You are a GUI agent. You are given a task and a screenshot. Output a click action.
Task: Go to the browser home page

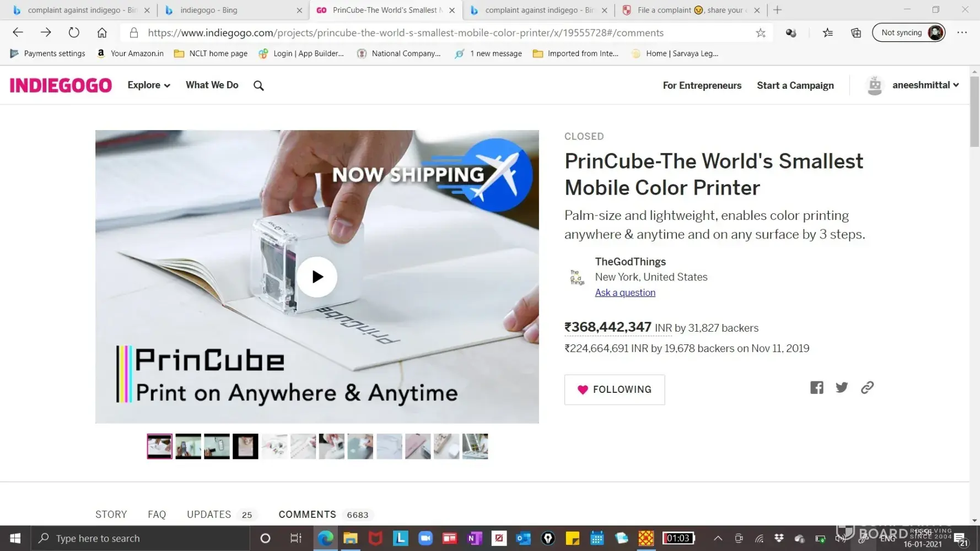click(x=102, y=33)
